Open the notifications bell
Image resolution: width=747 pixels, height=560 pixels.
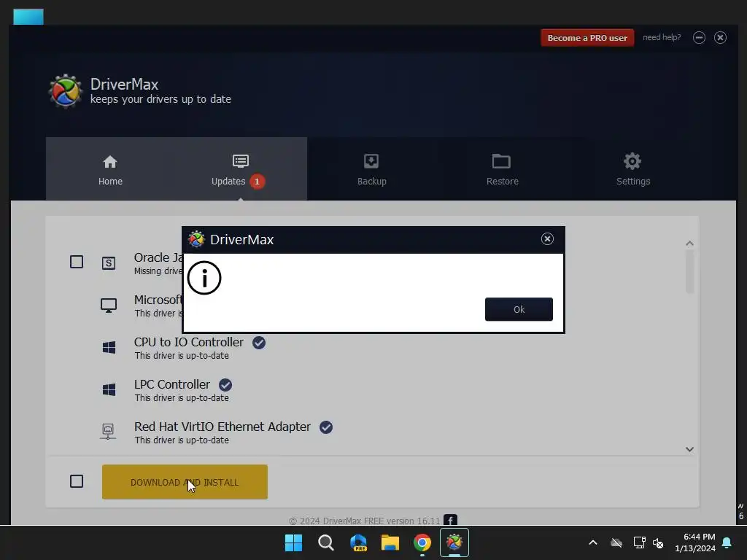727,542
